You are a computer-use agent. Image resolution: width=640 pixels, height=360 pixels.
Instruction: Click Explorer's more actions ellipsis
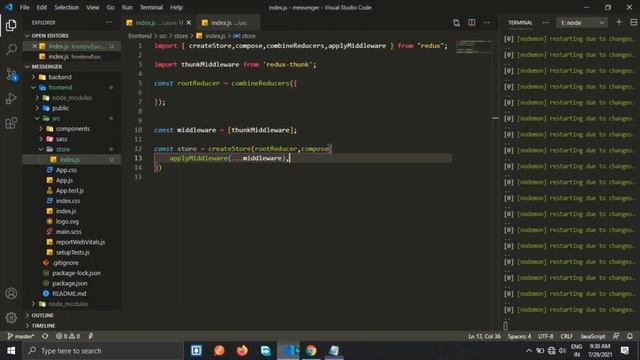pyautogui.click(x=109, y=22)
